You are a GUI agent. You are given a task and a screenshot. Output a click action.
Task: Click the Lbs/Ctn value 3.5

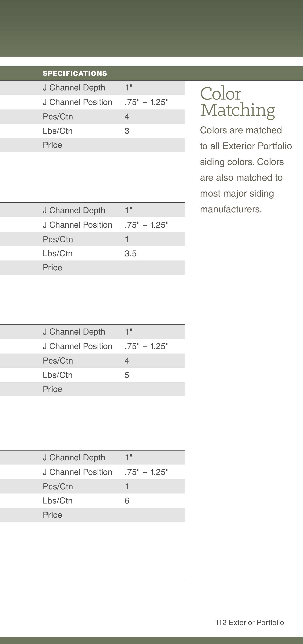pyautogui.click(x=130, y=254)
